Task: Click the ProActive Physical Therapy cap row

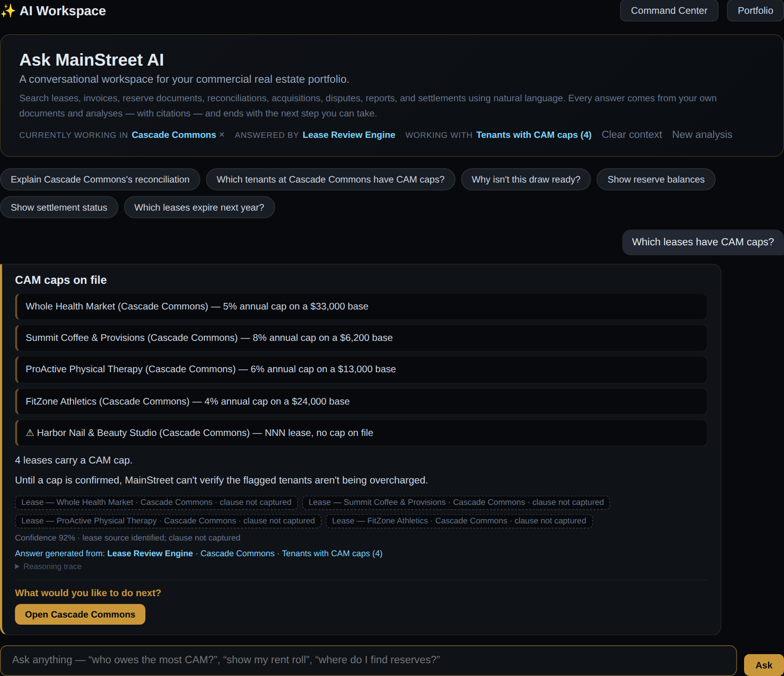Action: (x=361, y=369)
